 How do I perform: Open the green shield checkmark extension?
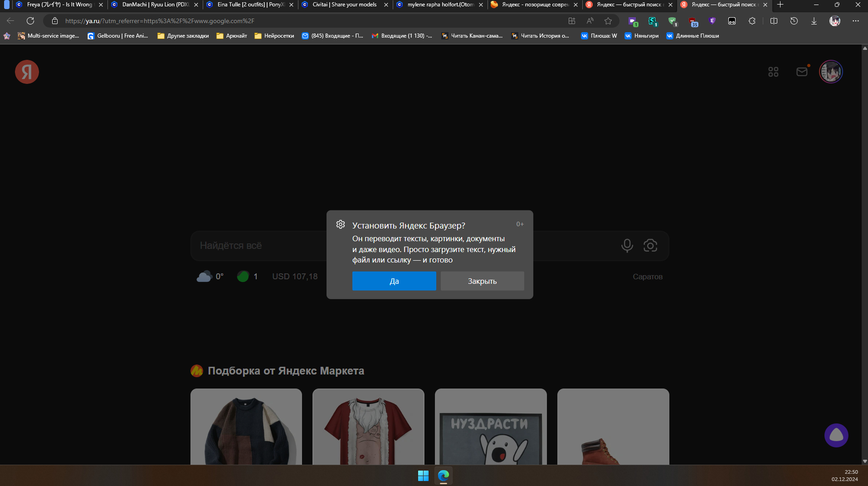coord(673,21)
